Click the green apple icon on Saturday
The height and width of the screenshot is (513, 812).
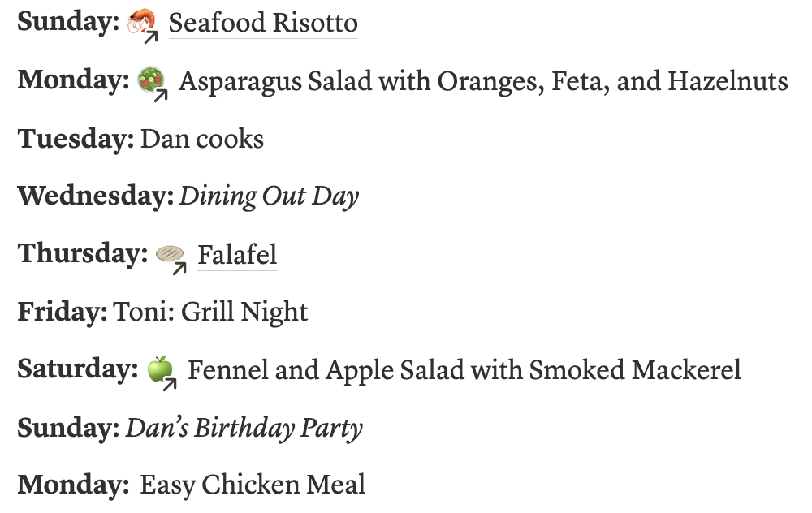[160, 369]
